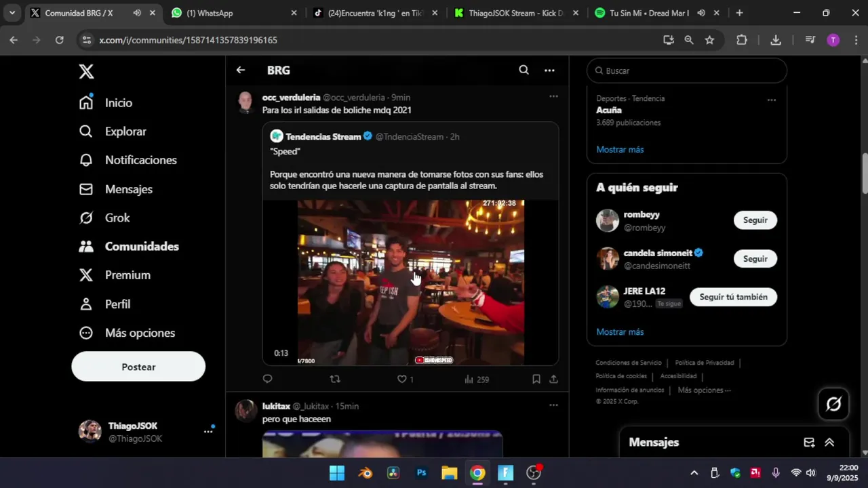Click Mostrar más under A quién seguir
This screenshot has height=488, width=868.
pyautogui.click(x=620, y=332)
